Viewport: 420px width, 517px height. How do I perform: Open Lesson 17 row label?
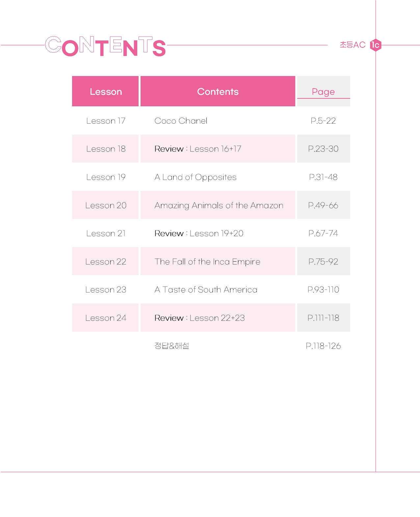click(106, 121)
